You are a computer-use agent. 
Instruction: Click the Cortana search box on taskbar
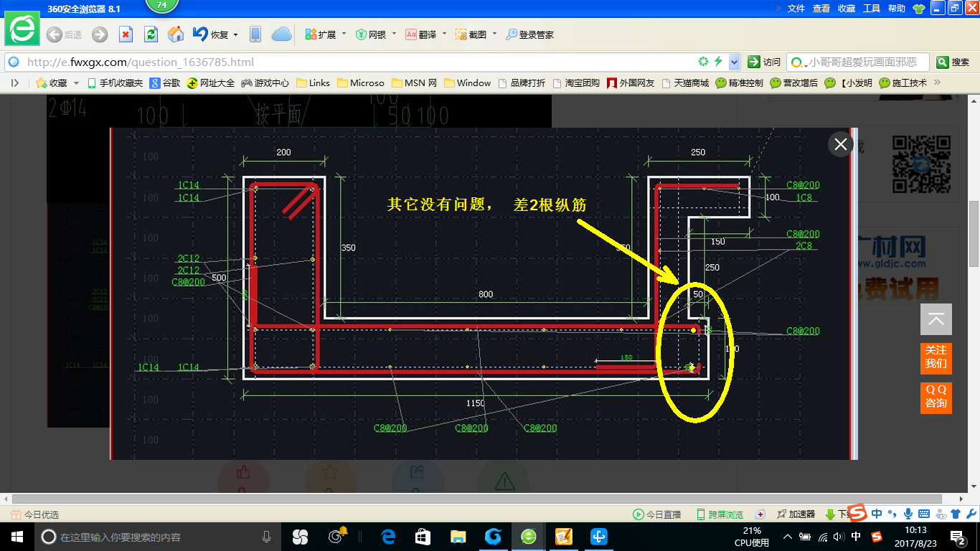(x=158, y=537)
